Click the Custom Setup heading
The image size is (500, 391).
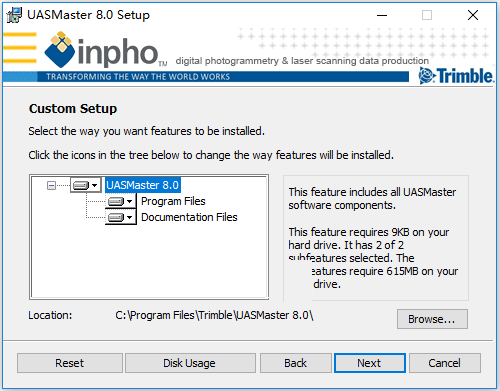[x=73, y=109]
